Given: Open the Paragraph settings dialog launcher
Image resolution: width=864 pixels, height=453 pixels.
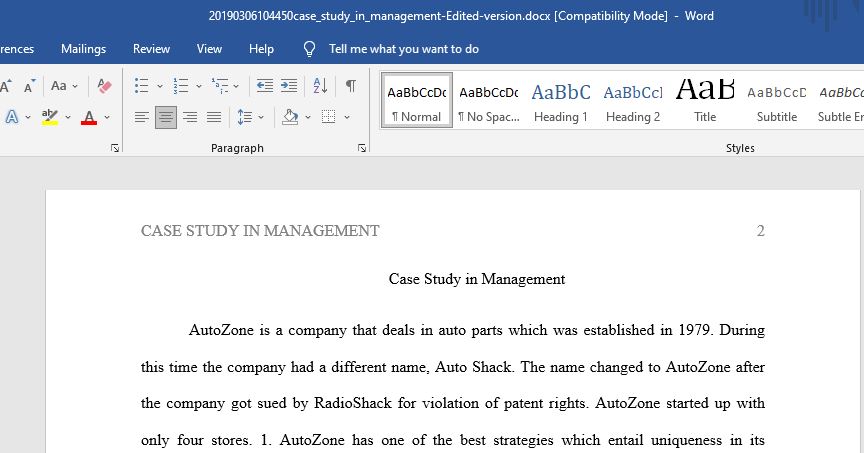Looking at the screenshot, I should [362, 148].
